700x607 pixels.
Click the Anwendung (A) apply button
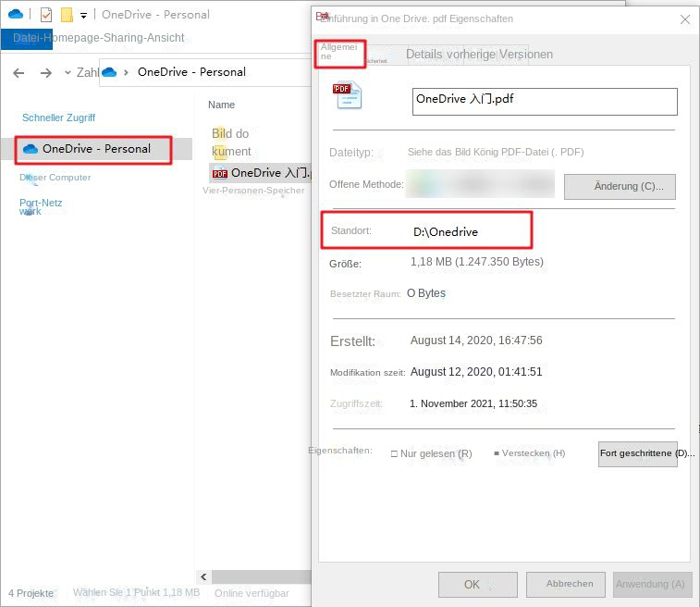[x=653, y=585]
